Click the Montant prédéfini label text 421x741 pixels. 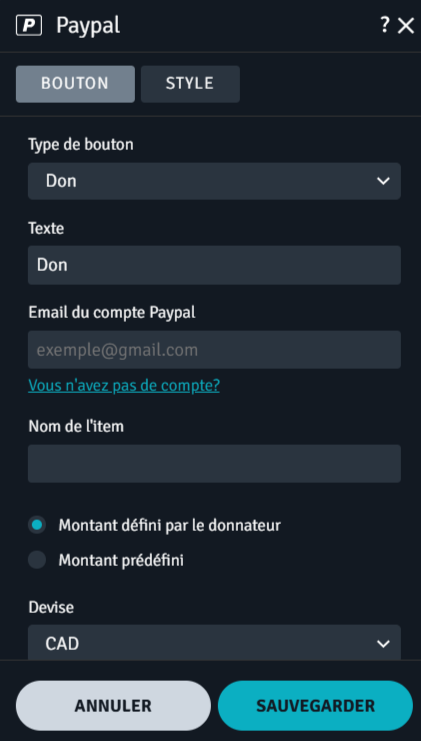121,560
